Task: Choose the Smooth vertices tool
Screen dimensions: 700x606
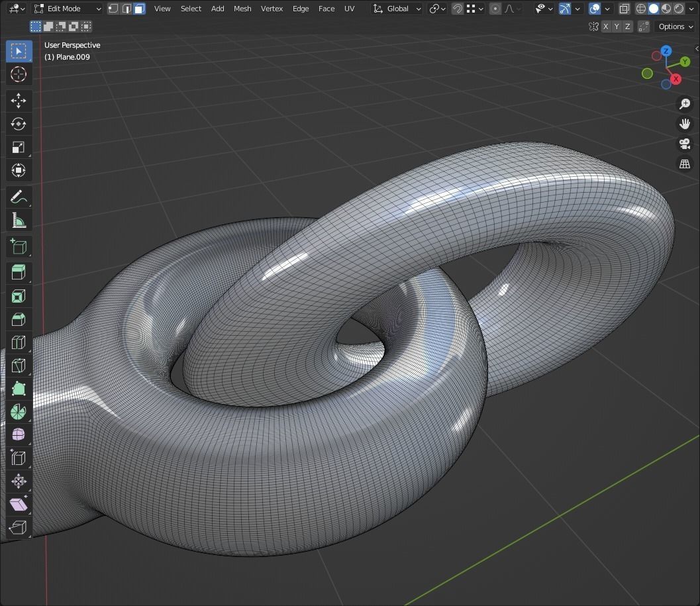Action: pos(19,435)
